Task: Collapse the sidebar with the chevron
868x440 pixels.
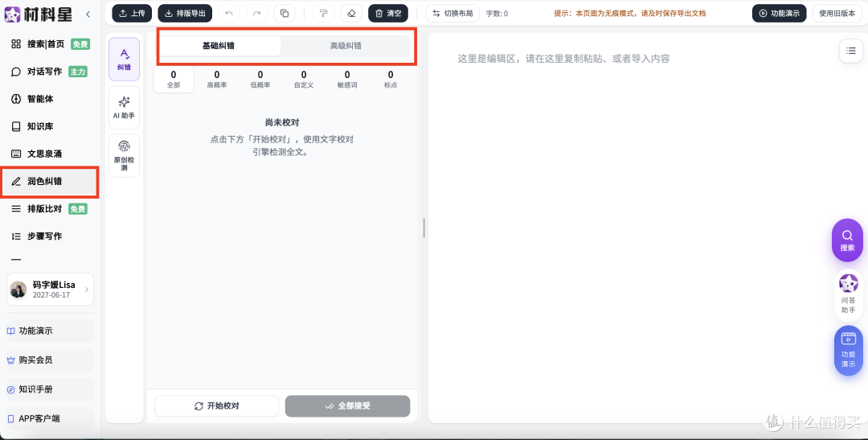Action: point(88,14)
